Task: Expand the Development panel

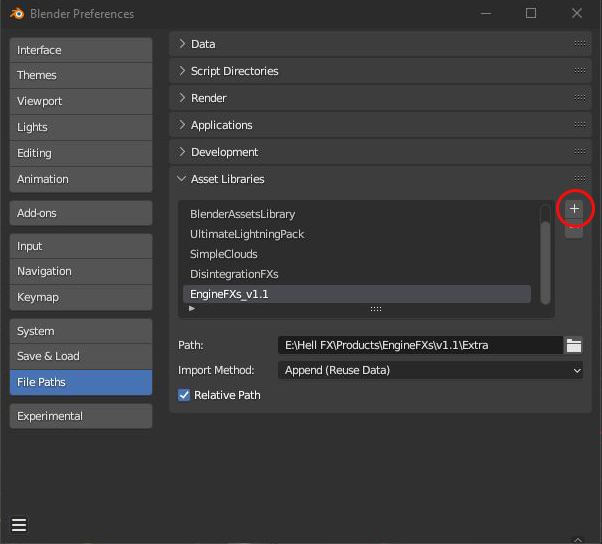Action: (182, 152)
